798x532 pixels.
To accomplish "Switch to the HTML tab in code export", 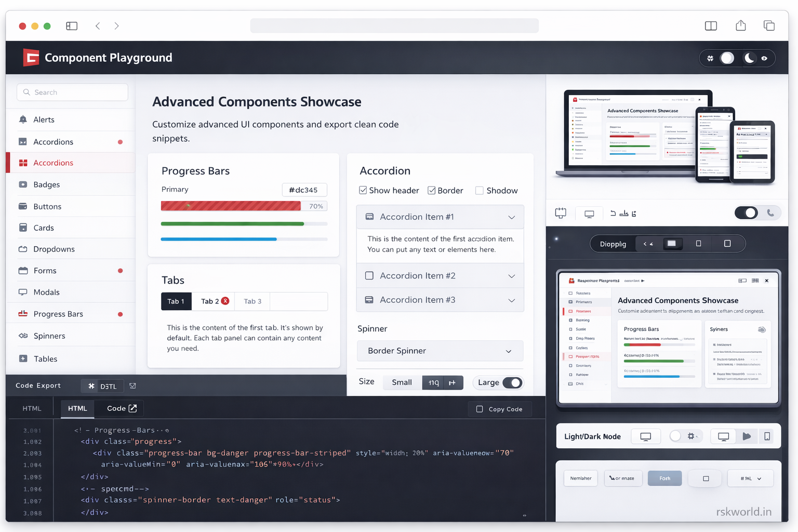I will pyautogui.click(x=77, y=408).
